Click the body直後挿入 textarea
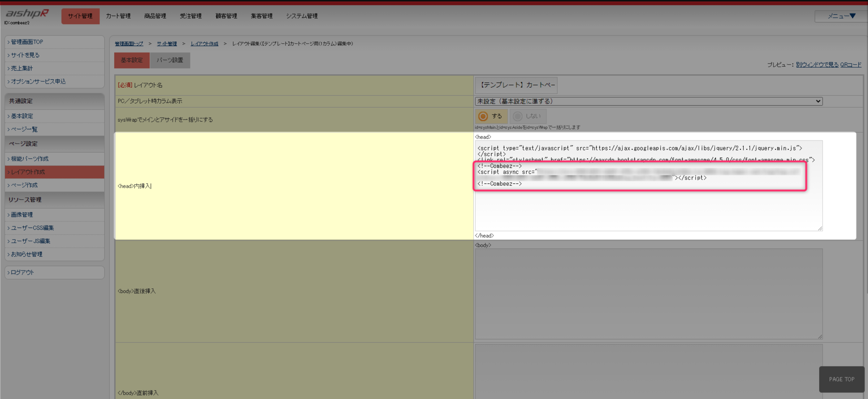This screenshot has height=399, width=868. [x=649, y=294]
